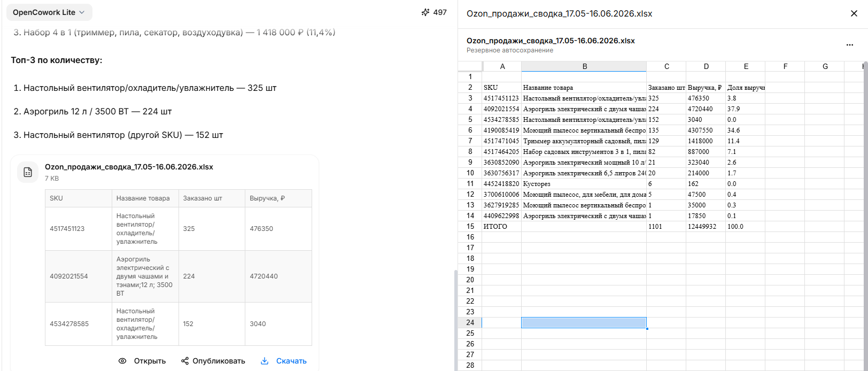Viewport: 868px width, 371px height.
Task: Click the Открыть button
Action: (x=142, y=361)
